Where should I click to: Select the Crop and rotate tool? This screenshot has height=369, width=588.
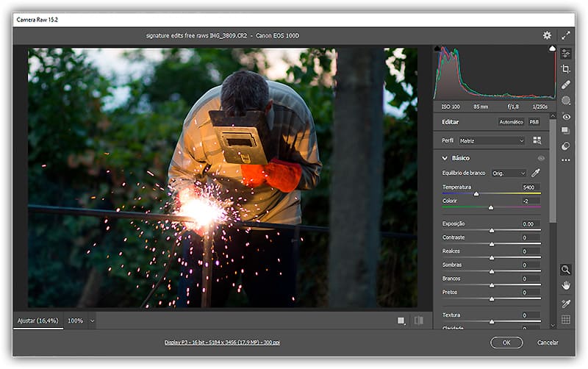[565, 69]
